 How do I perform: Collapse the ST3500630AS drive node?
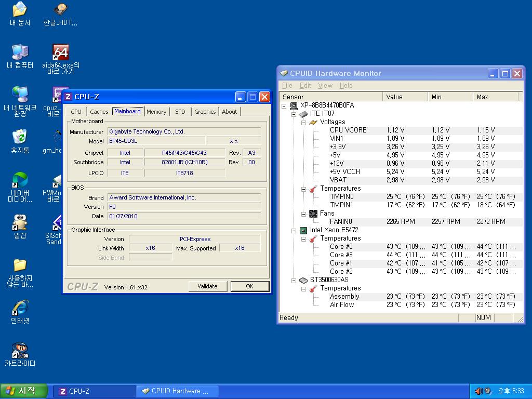294,281
